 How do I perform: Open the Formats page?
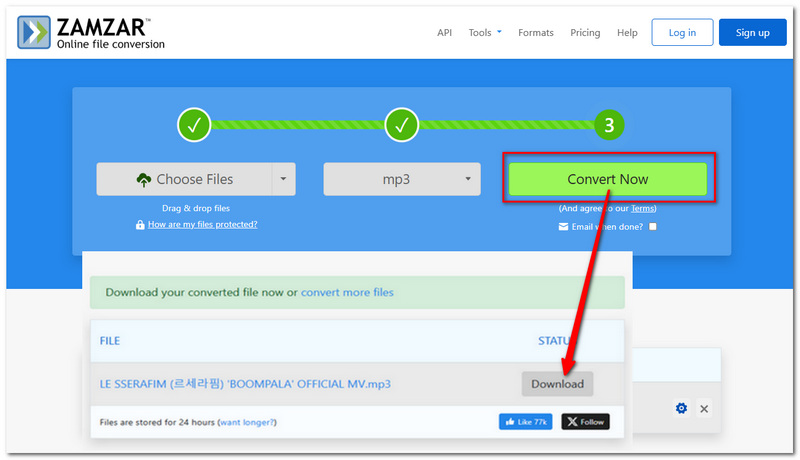536,33
